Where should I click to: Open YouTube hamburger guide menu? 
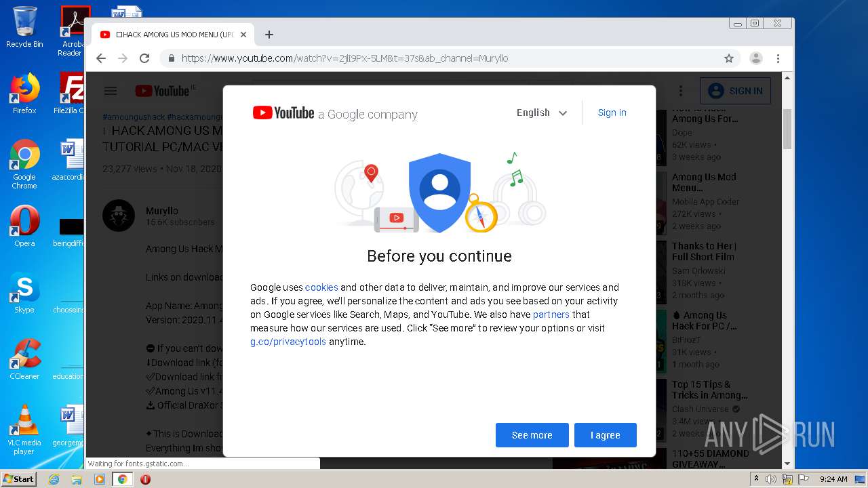[111, 91]
